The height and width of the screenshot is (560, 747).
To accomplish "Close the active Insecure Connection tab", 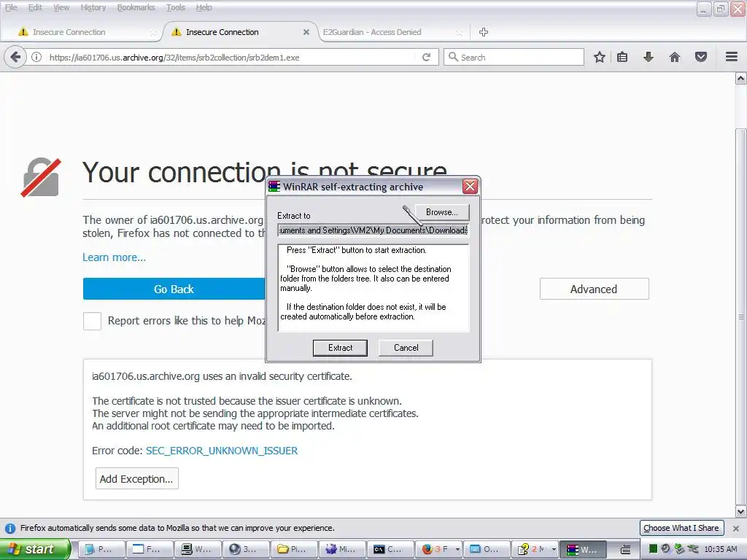I will (x=306, y=32).
